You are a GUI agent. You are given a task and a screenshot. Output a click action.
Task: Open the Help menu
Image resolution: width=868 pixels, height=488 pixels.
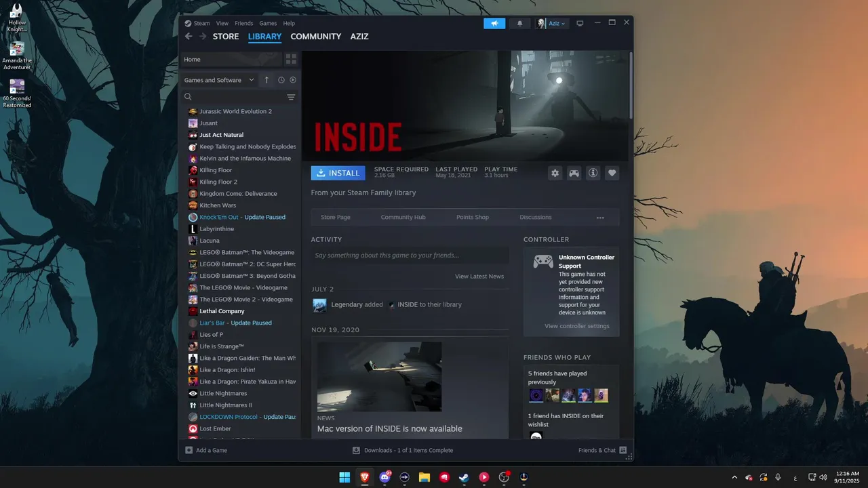click(289, 23)
